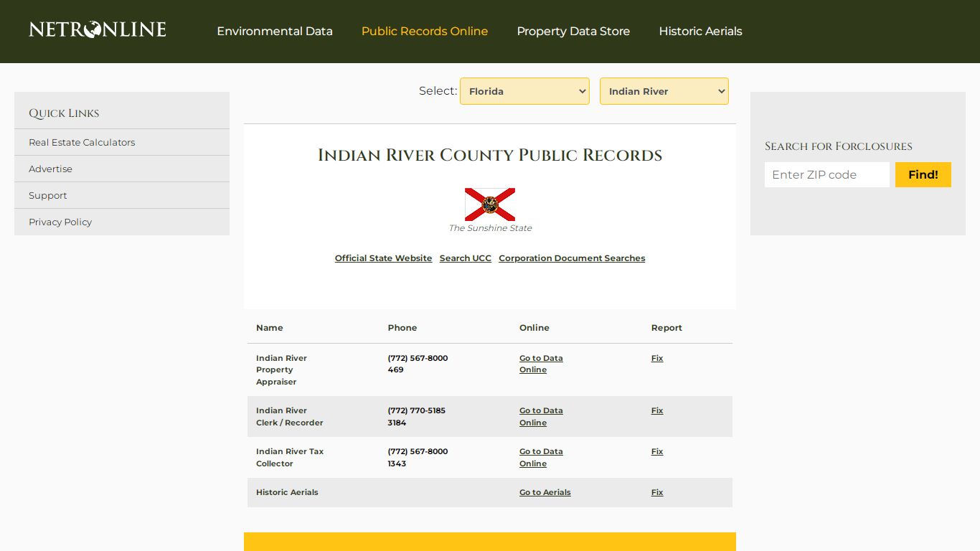The height and width of the screenshot is (551, 980).
Task: Go to Data Online for Tax Collector
Action: click(541, 458)
